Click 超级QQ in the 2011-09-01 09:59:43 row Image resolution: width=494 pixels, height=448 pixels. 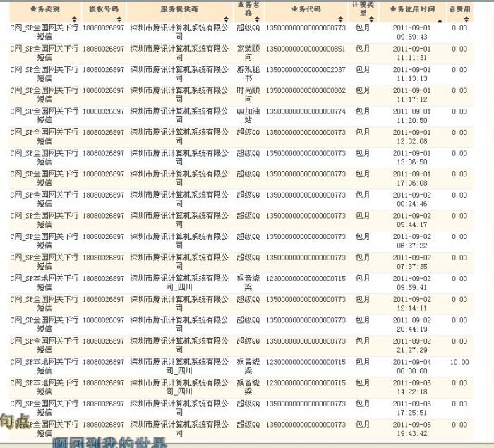point(248,28)
